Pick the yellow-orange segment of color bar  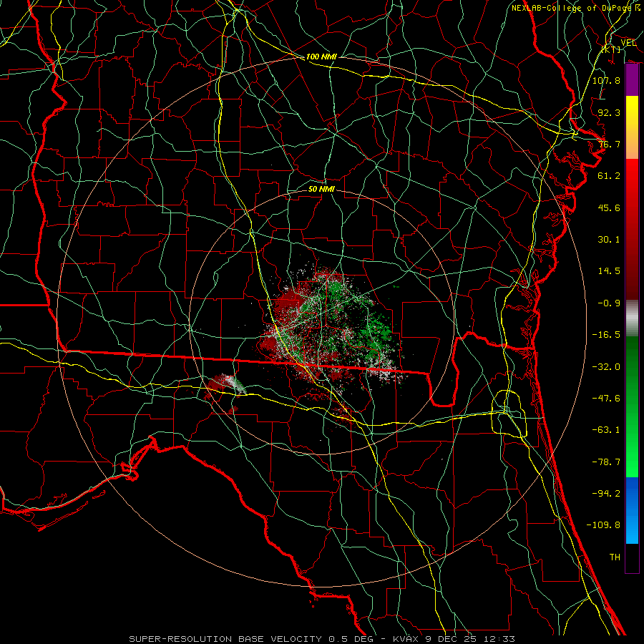[632, 127]
